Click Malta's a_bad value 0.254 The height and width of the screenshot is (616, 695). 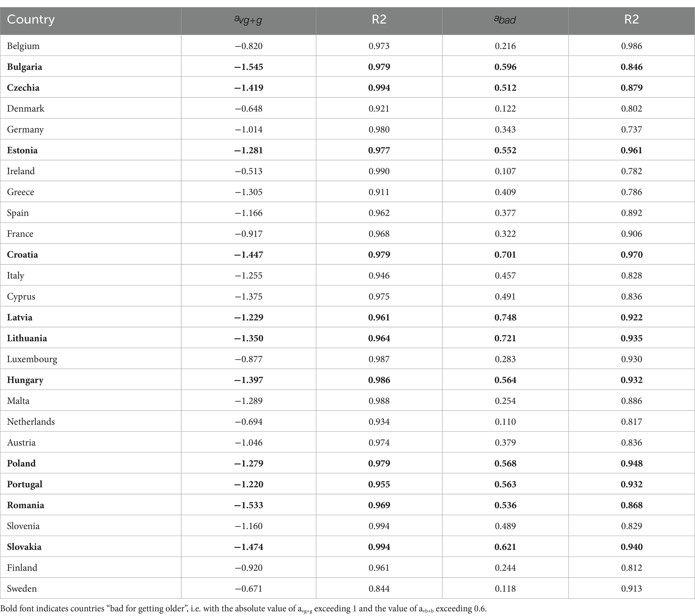click(x=505, y=401)
